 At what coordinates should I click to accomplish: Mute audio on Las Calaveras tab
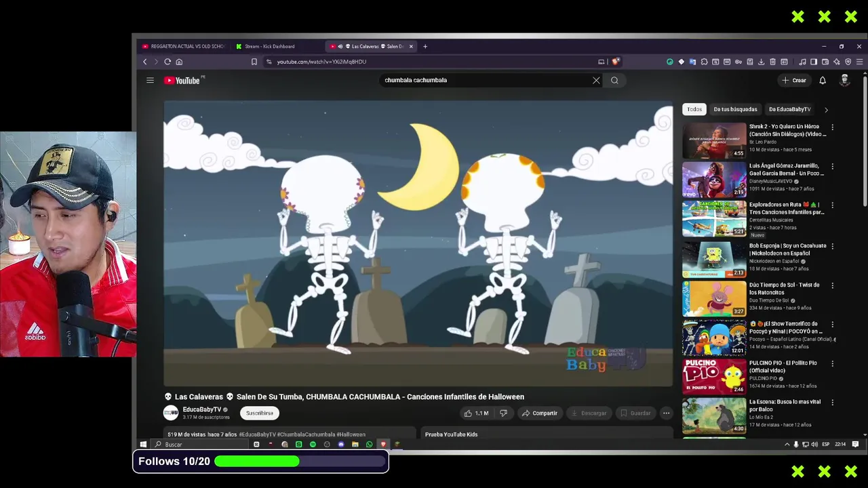coord(340,47)
